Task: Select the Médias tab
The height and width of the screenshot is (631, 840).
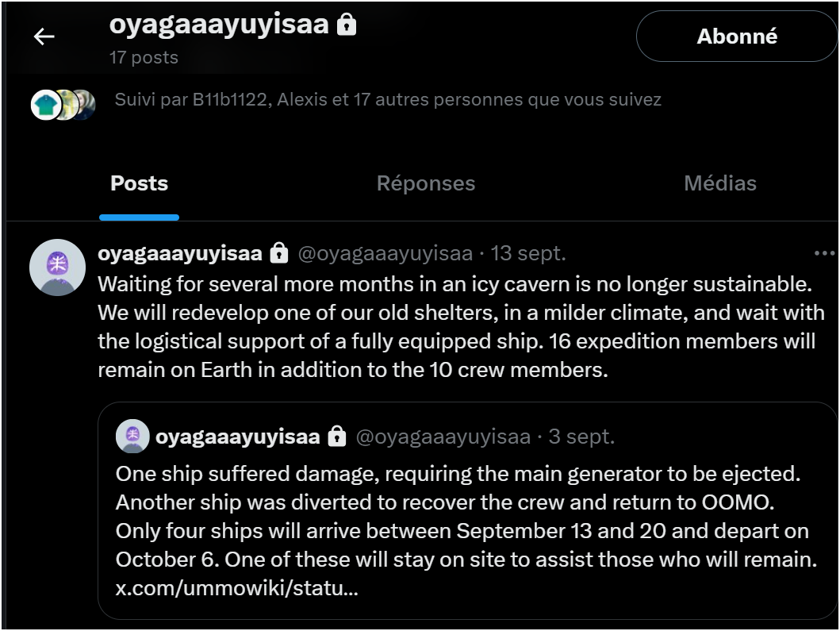Action: (x=719, y=184)
